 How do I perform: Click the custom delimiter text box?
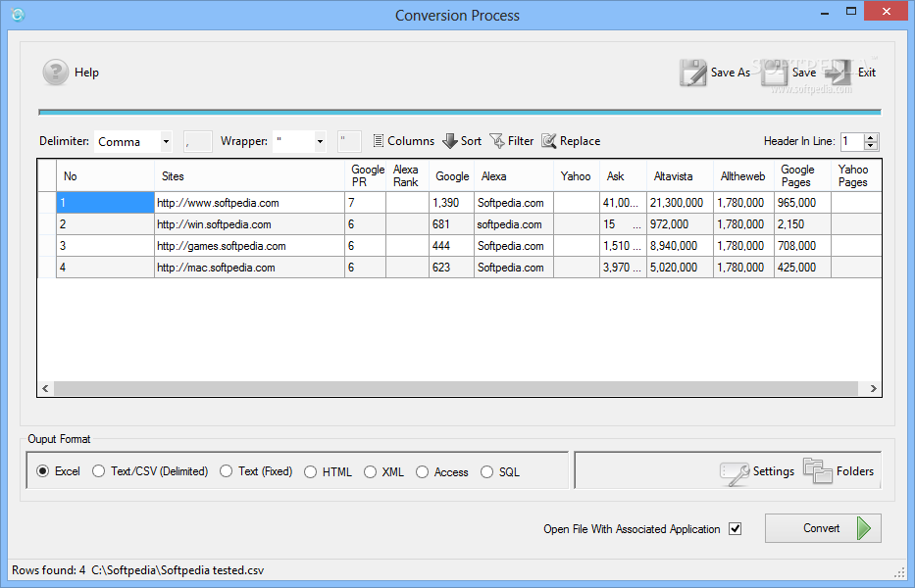click(197, 142)
